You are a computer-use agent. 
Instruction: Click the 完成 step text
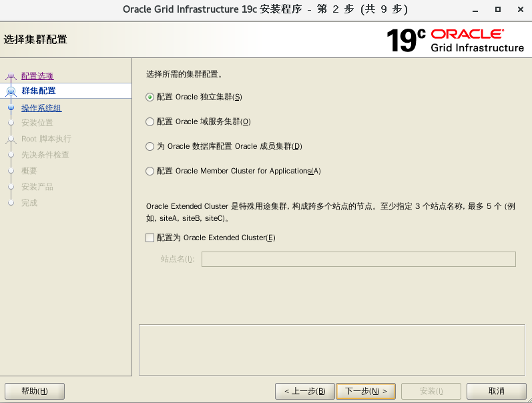(x=29, y=203)
